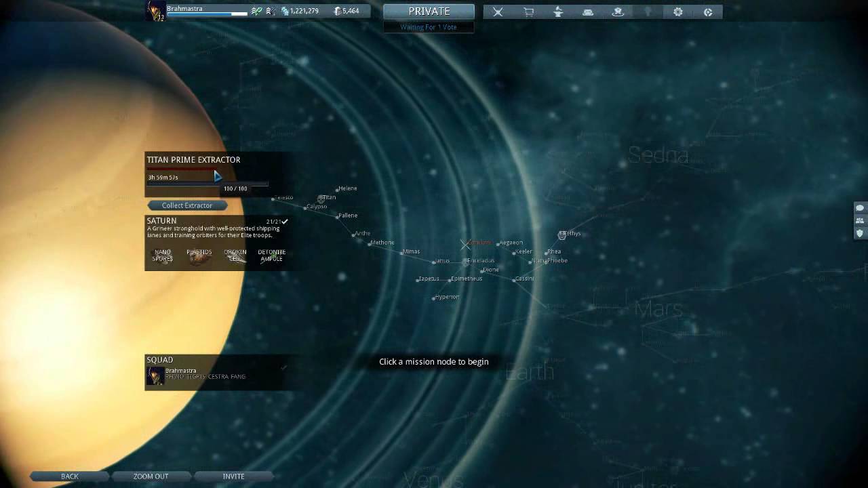Open the Arsenal crossed-swords icon
The height and width of the screenshot is (488, 868).
click(x=498, y=12)
